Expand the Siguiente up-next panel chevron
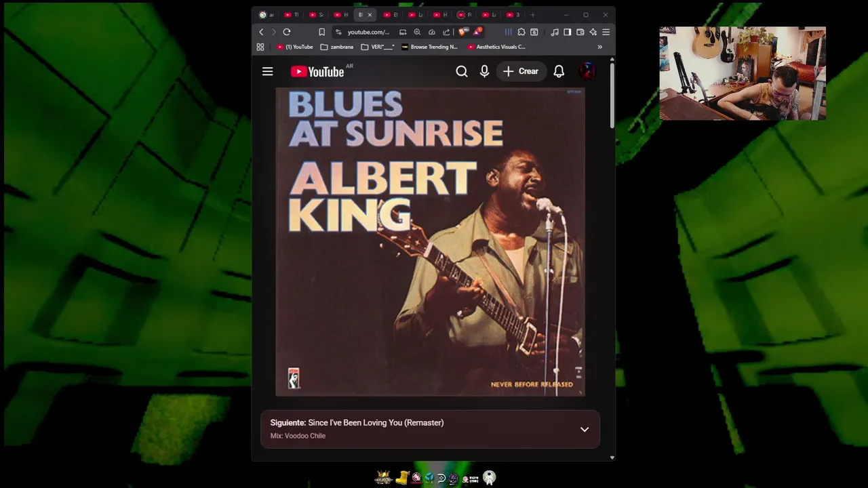Viewport: 868px width, 488px height. click(585, 429)
